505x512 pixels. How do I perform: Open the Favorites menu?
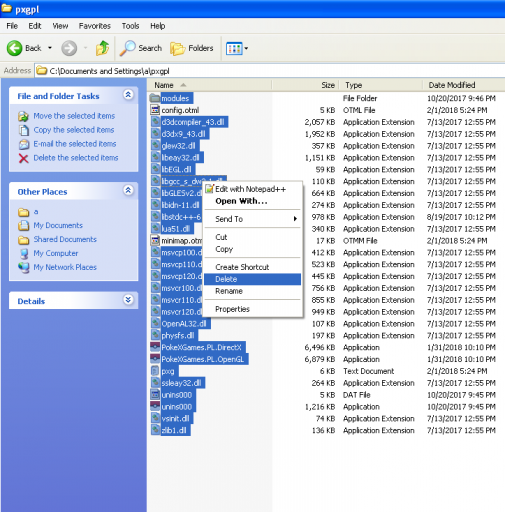[x=95, y=26]
